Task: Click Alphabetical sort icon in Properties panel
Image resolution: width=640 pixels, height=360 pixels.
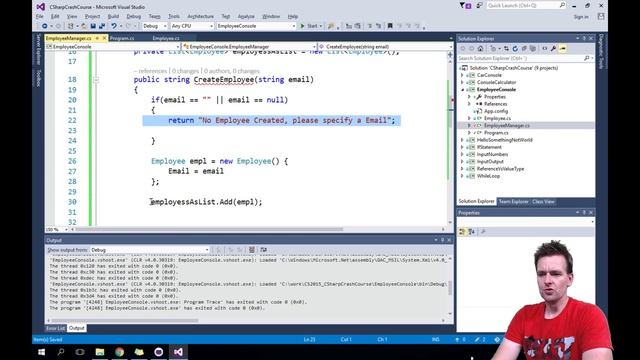Action: click(x=471, y=232)
